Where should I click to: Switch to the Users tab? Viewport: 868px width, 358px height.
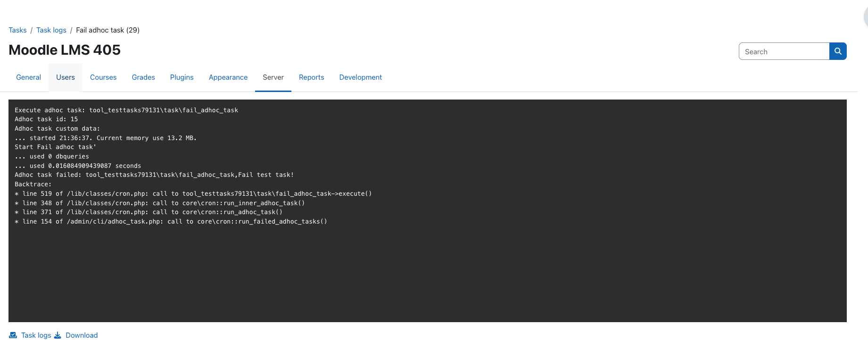pos(66,77)
